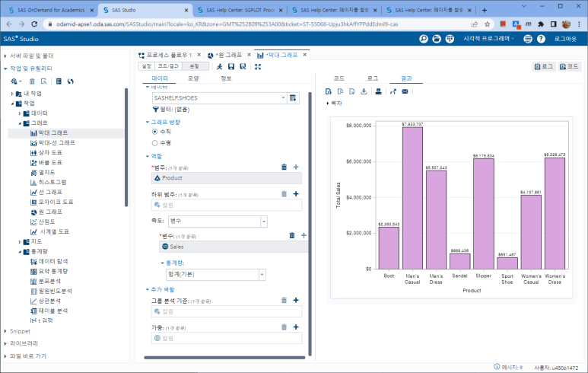Add a 변수 column with its plus icon
The image size is (588, 373).
click(304, 235)
